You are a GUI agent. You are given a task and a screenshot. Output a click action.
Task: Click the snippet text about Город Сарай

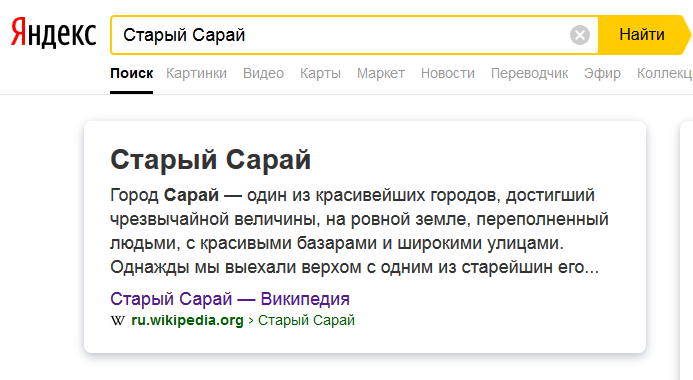coord(359,231)
